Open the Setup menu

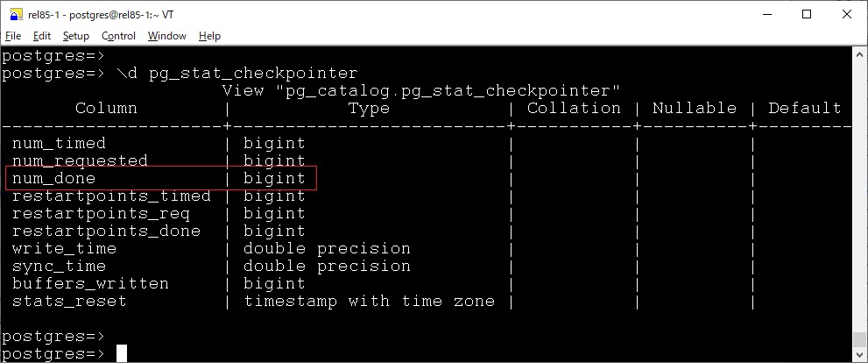(x=76, y=36)
